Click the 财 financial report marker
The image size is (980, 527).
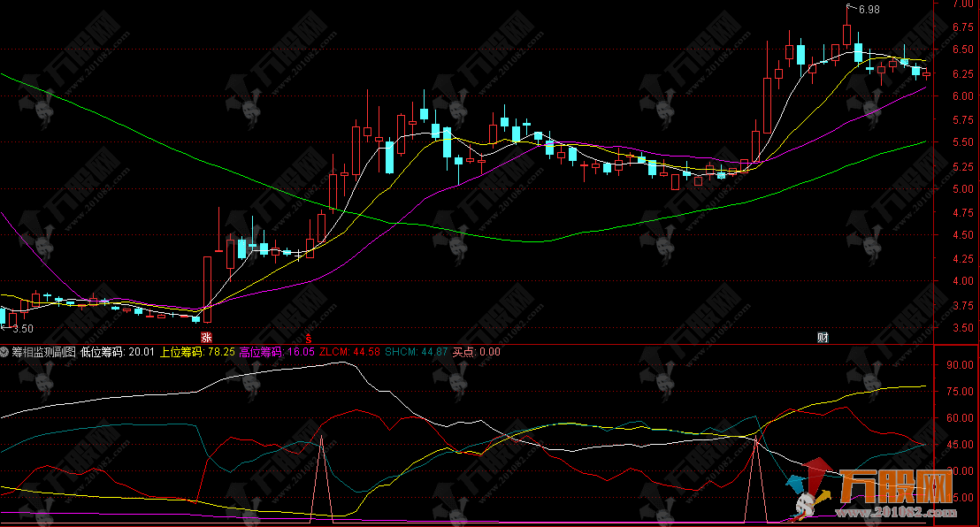point(822,337)
